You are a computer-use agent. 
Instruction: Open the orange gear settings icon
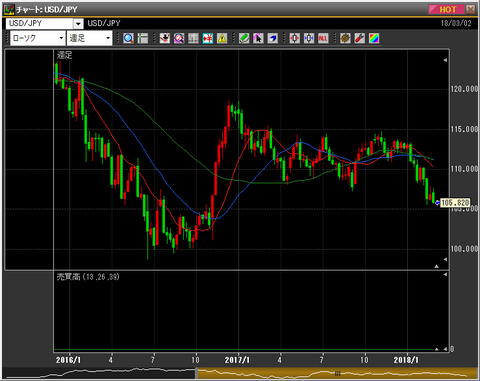pyautogui.click(x=345, y=38)
